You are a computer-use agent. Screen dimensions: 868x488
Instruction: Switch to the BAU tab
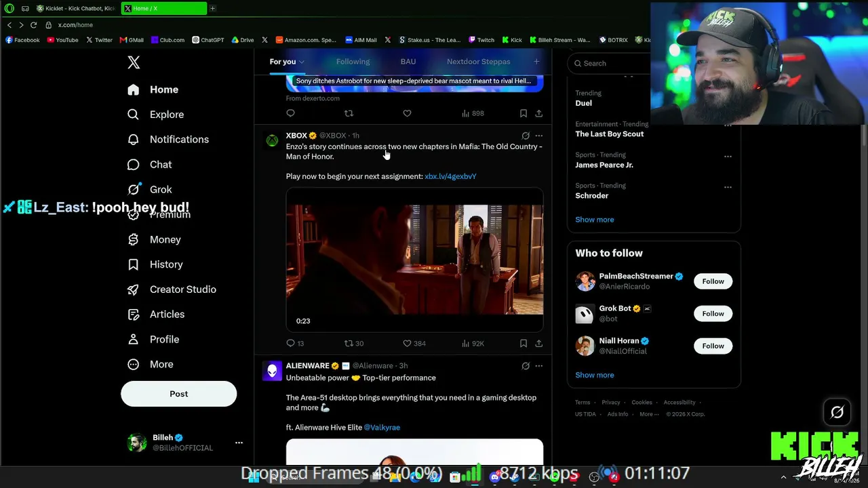click(408, 62)
